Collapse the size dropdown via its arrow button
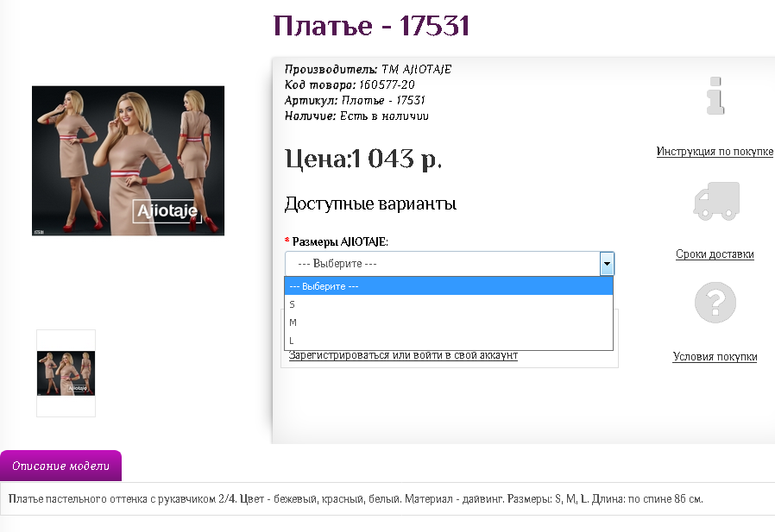The height and width of the screenshot is (532, 775). pos(607,264)
